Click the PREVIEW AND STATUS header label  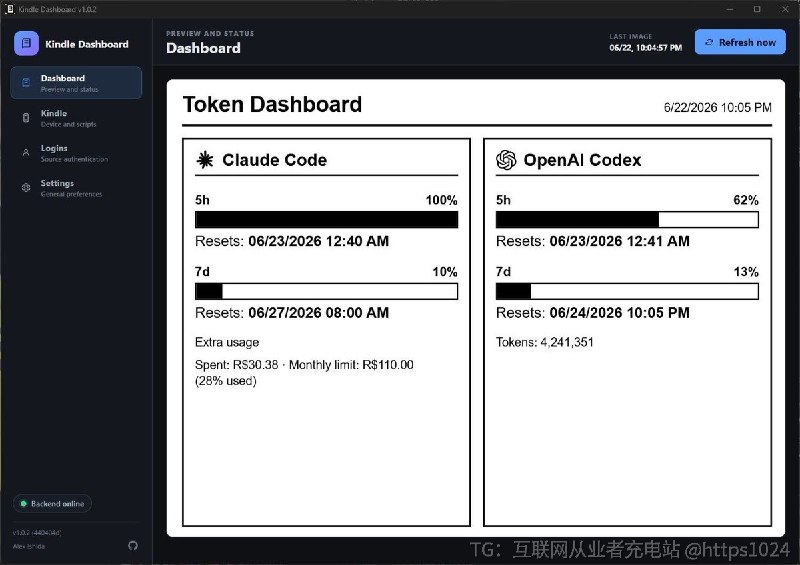(210, 33)
